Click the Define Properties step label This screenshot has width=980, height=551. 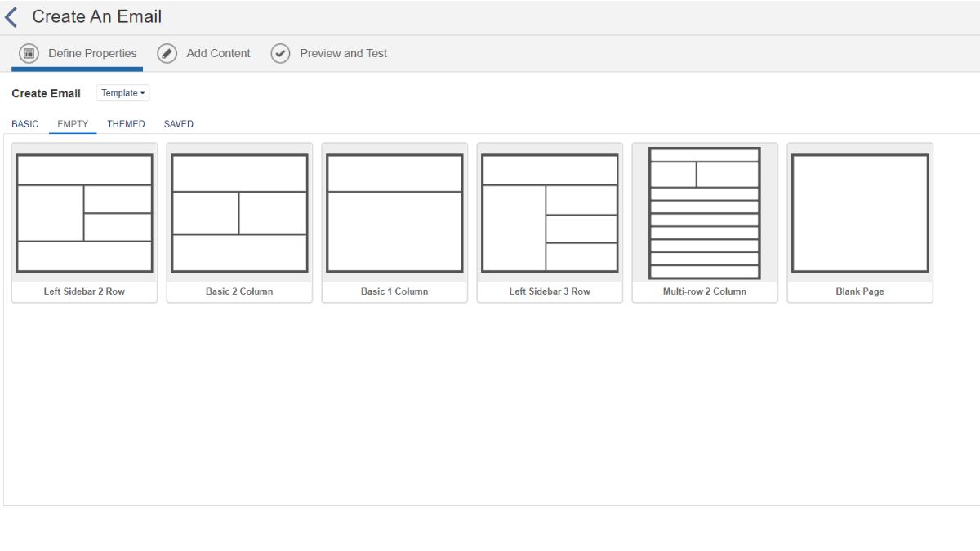92,54
